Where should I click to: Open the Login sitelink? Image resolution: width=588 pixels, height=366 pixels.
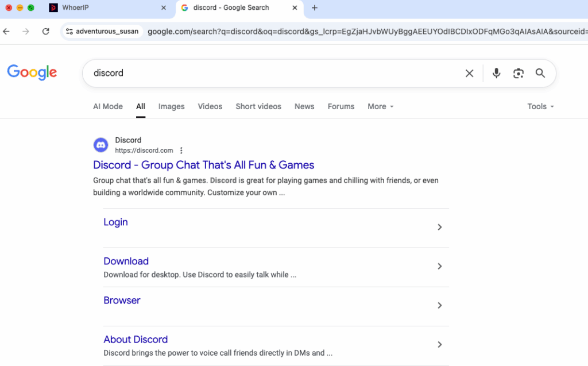click(x=115, y=222)
